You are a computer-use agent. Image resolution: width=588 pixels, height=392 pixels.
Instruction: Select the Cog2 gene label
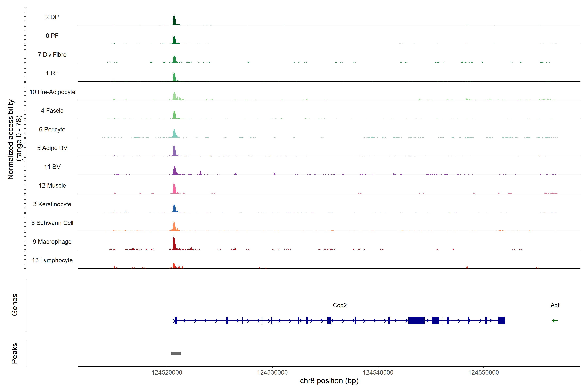pyautogui.click(x=340, y=305)
